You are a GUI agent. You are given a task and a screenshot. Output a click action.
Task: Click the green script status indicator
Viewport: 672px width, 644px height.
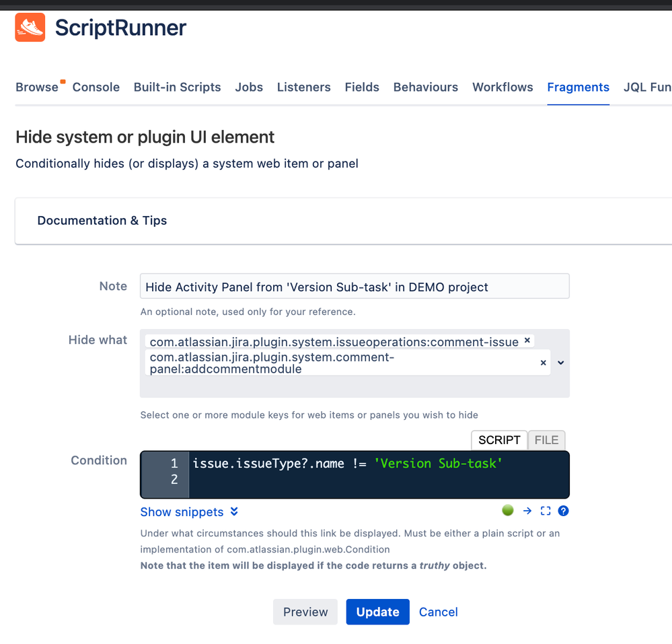pyautogui.click(x=508, y=510)
